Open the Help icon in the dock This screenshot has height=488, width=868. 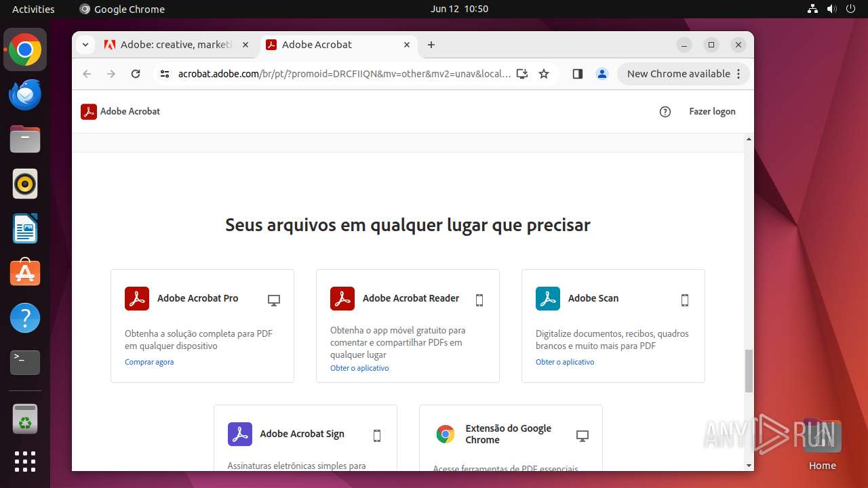point(25,318)
